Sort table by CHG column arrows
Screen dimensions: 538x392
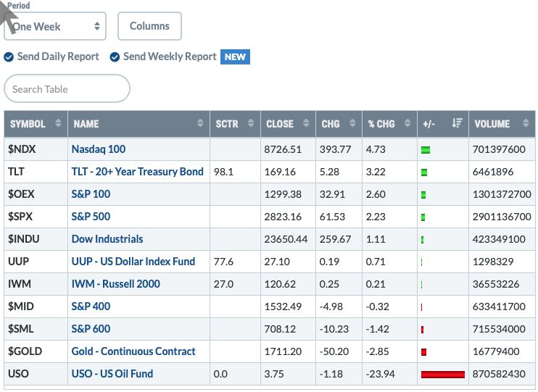[352, 123]
